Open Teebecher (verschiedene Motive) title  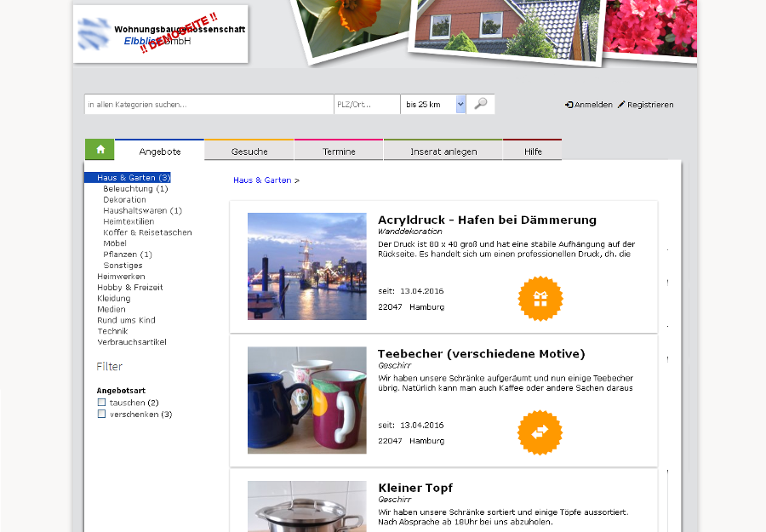(481, 354)
